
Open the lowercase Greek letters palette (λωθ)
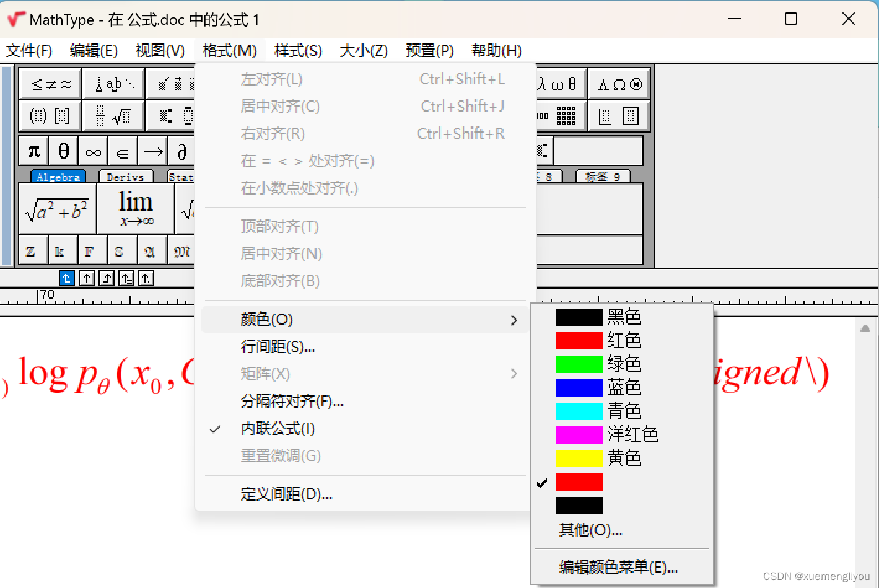561,84
